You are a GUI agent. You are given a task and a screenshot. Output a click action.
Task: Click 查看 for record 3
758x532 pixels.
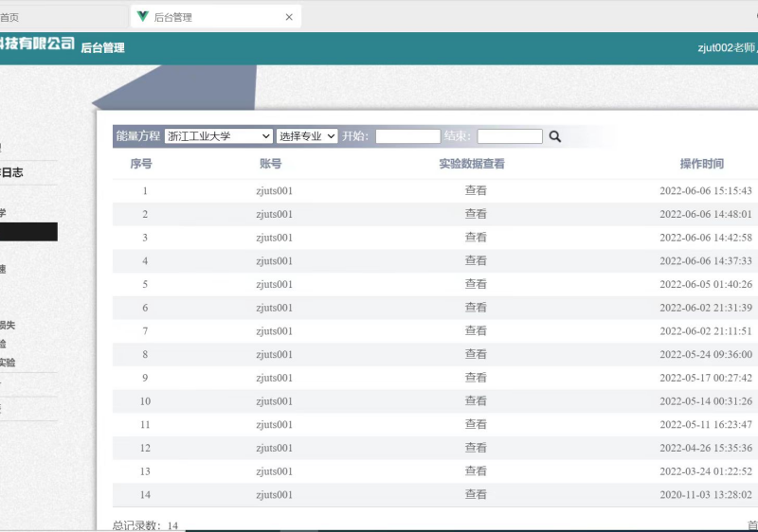tap(476, 238)
